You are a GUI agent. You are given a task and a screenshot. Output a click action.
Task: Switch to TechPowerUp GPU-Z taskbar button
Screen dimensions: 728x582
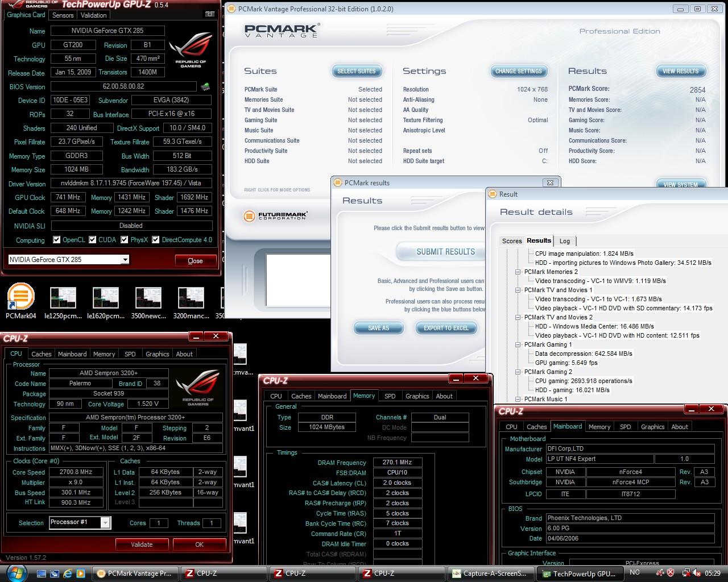click(579, 573)
